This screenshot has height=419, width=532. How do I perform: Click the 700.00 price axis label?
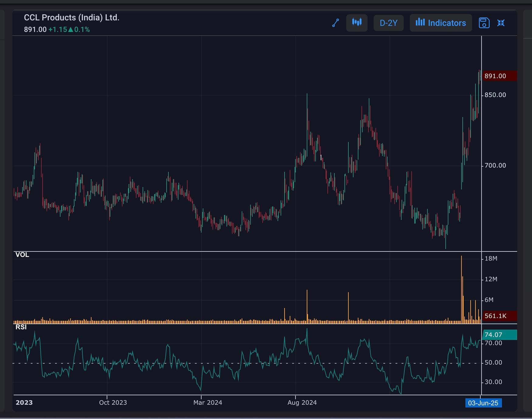(x=495, y=166)
